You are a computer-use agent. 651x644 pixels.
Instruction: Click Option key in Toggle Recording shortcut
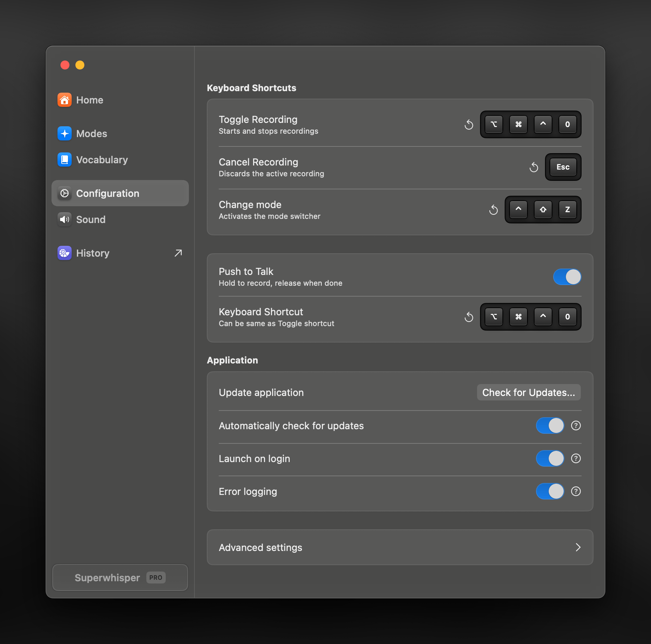[x=494, y=124]
